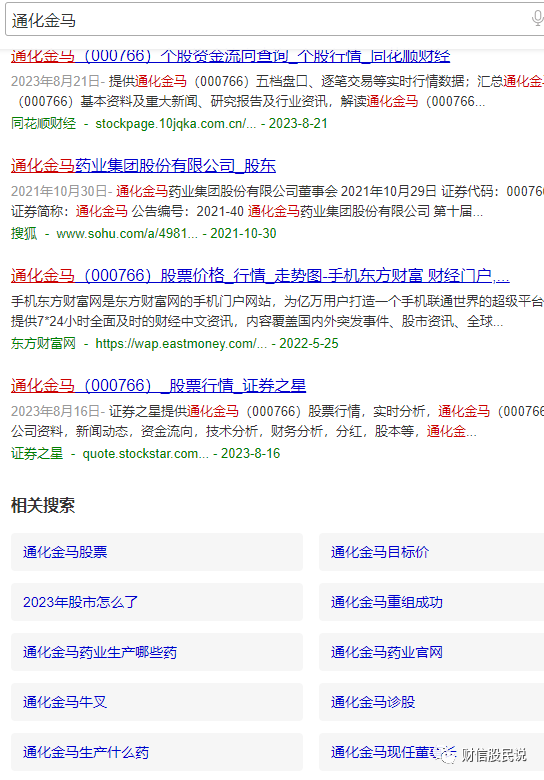The image size is (544, 780).
Task: Select related search 通化金马现任董事
Action: tap(431, 752)
